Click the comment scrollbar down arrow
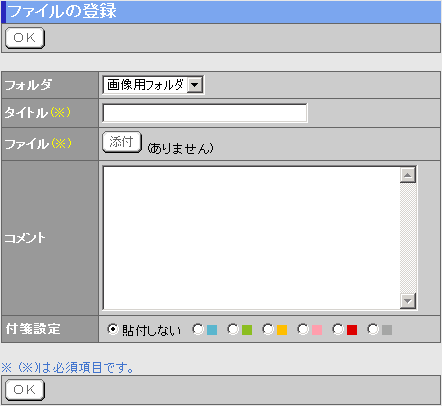The image size is (442, 406). [x=408, y=301]
